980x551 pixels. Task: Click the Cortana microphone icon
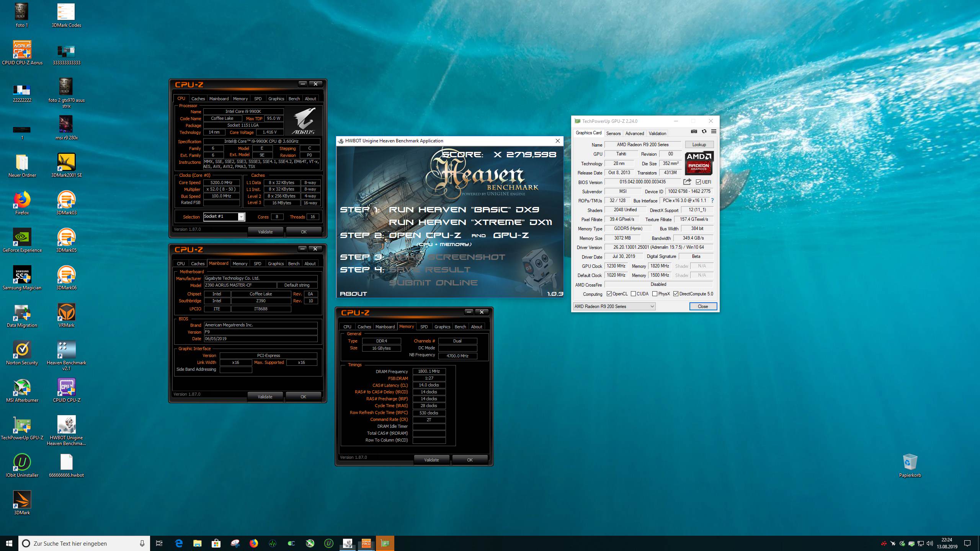point(142,543)
